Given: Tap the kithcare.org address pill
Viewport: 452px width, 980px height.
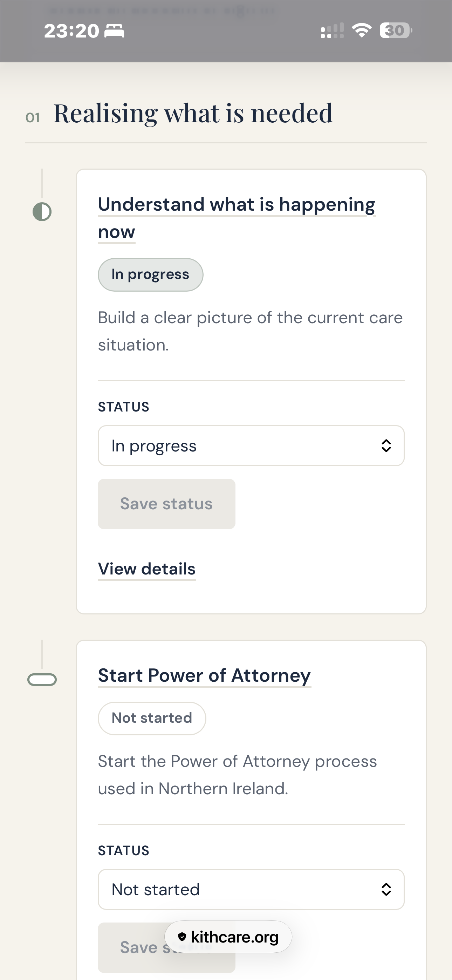Looking at the screenshot, I should pyautogui.click(x=228, y=937).
